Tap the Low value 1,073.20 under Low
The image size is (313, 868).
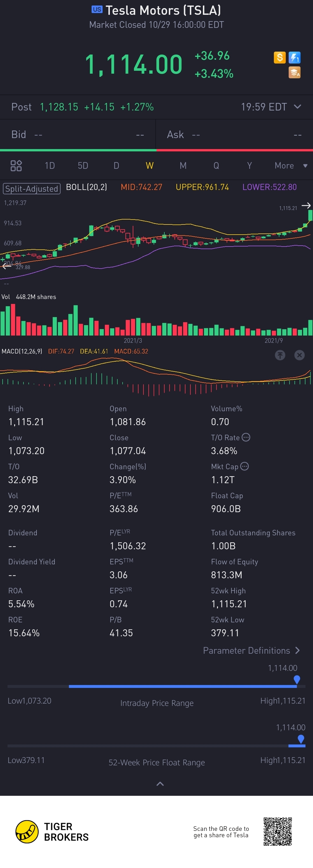26,451
